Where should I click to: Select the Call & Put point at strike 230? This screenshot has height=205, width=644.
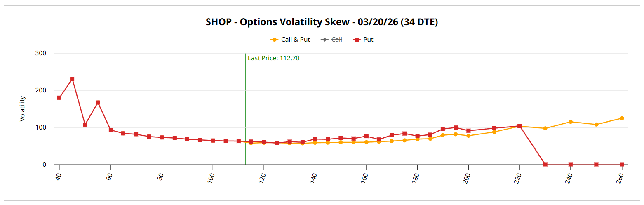tap(545, 128)
